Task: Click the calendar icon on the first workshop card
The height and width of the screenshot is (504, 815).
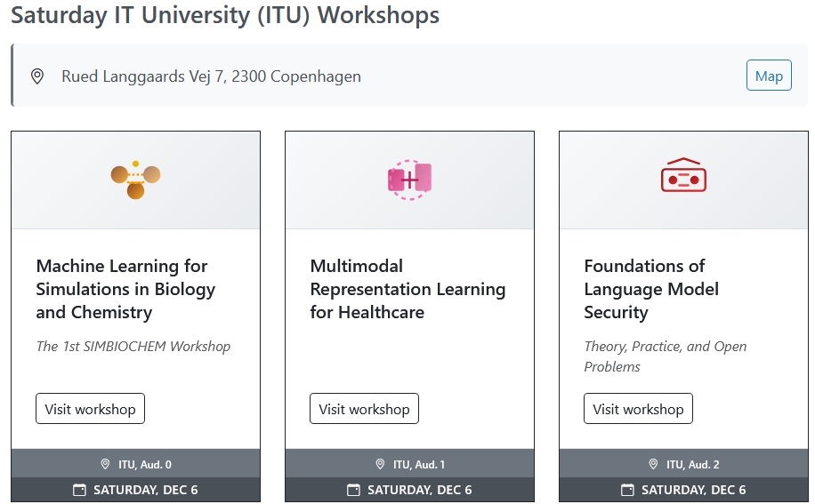Action: pos(79,490)
